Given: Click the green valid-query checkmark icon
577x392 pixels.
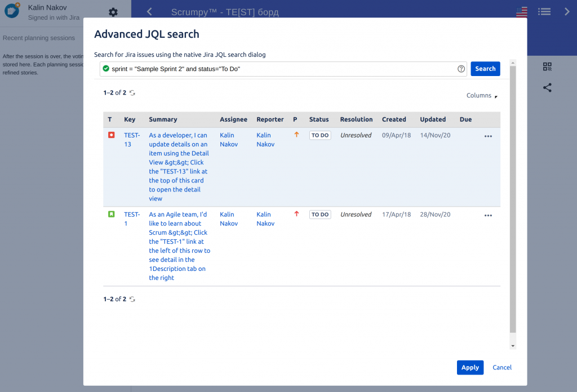Looking at the screenshot, I should 106,68.
